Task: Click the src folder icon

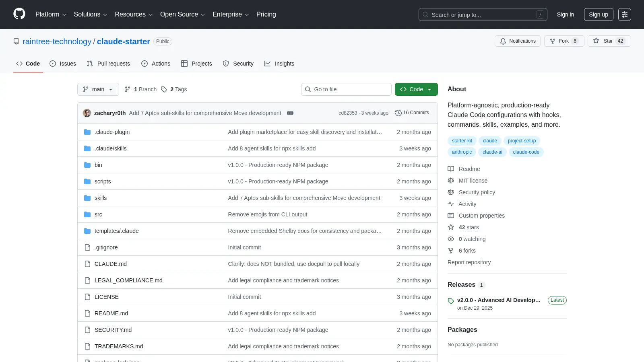Action: (x=87, y=214)
